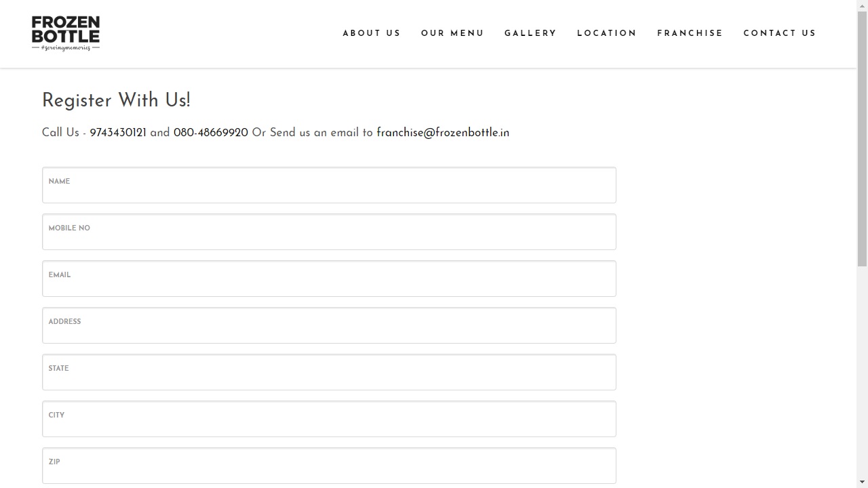
Task: Go to Our Menu section
Action: (x=452, y=33)
